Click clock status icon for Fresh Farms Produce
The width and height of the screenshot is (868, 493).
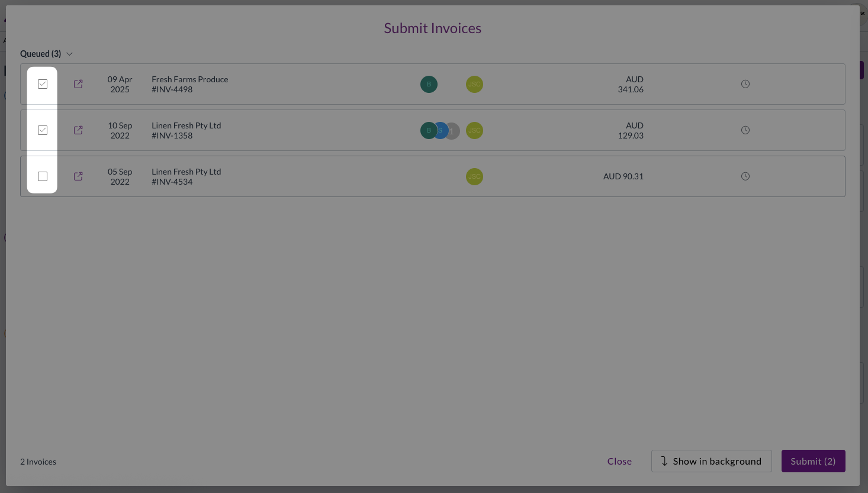click(x=745, y=84)
